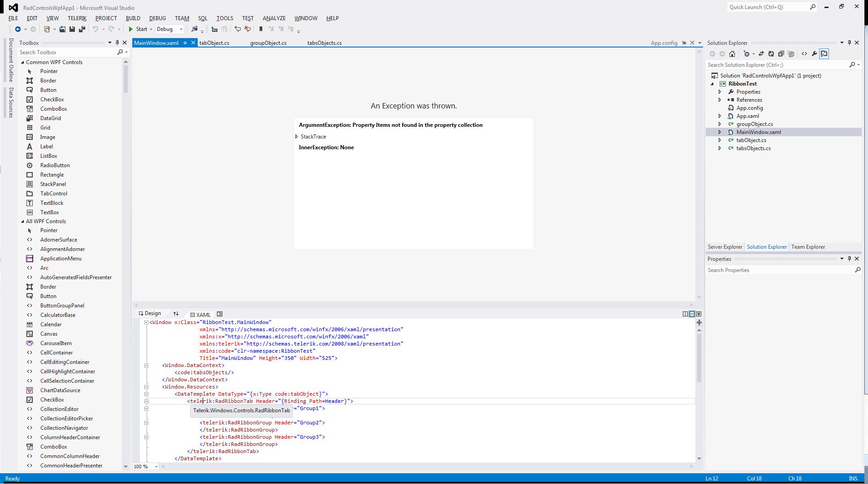
Task: Toggle Preview Selected Items in Solution Explorer
Action: (x=824, y=54)
